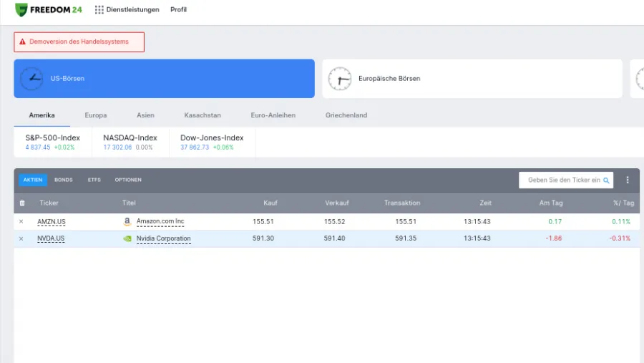Click the ticker search input field
The image size is (644, 363).
pos(562,180)
